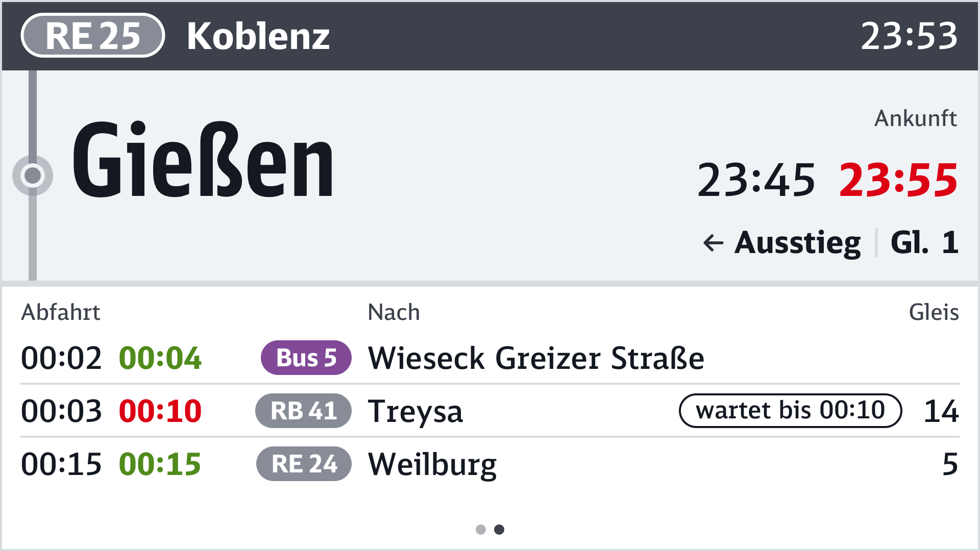Screen dimensions: 980x551
Task: Click the current clock time 23:53
Action: [x=909, y=36]
